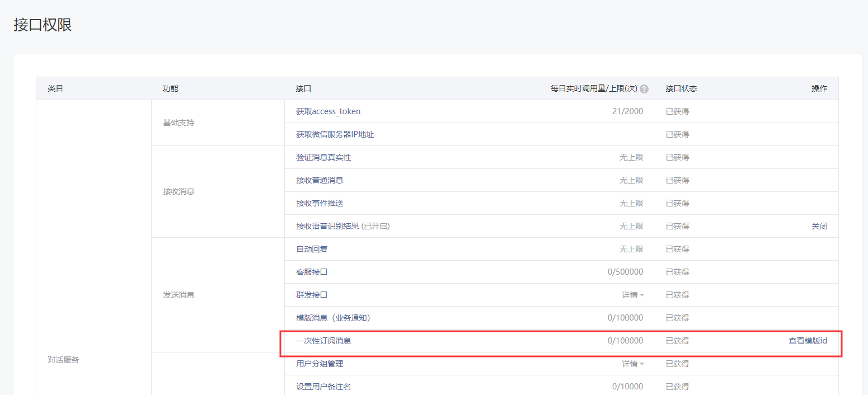Screen dimensions: 868x395
Task: Click the 0/500000 usage value
Action: 625,272
